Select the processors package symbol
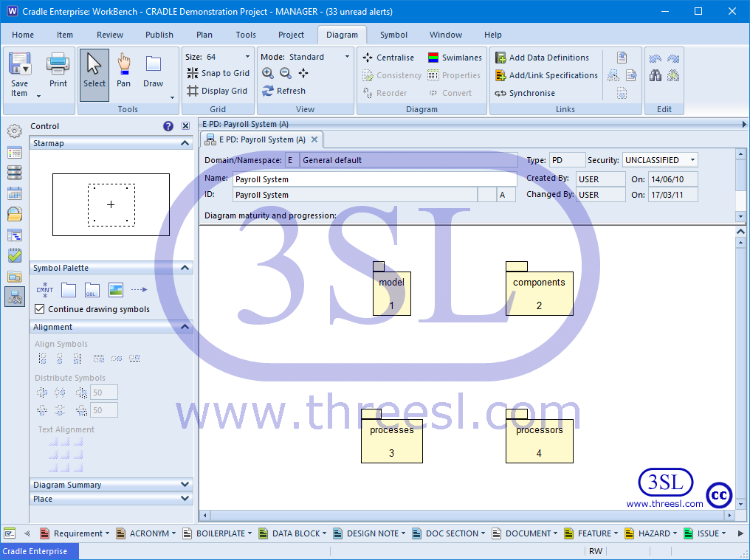Screen dimensions: 750x560 click(x=539, y=436)
